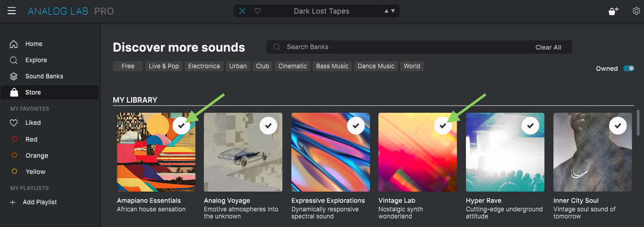
Task: Open the Inner City Soul cover art
Action: click(592, 152)
